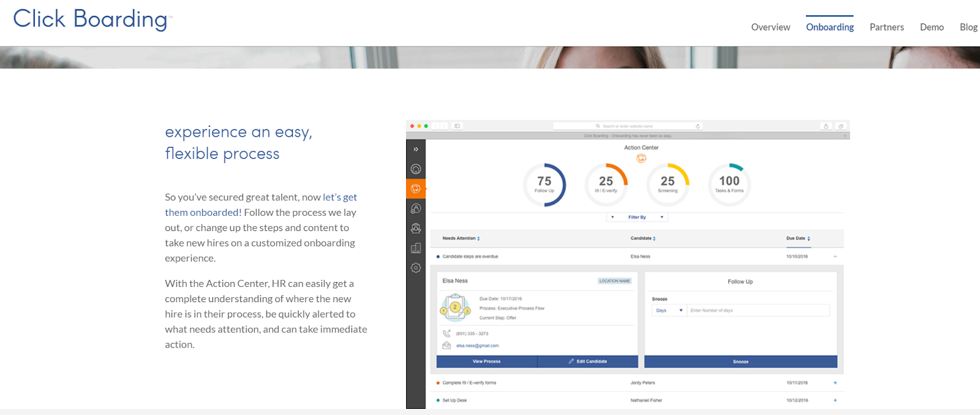The width and height of the screenshot is (980, 415).
Task: Click the Jordy Peters candidate name
Action: pyautogui.click(x=643, y=383)
